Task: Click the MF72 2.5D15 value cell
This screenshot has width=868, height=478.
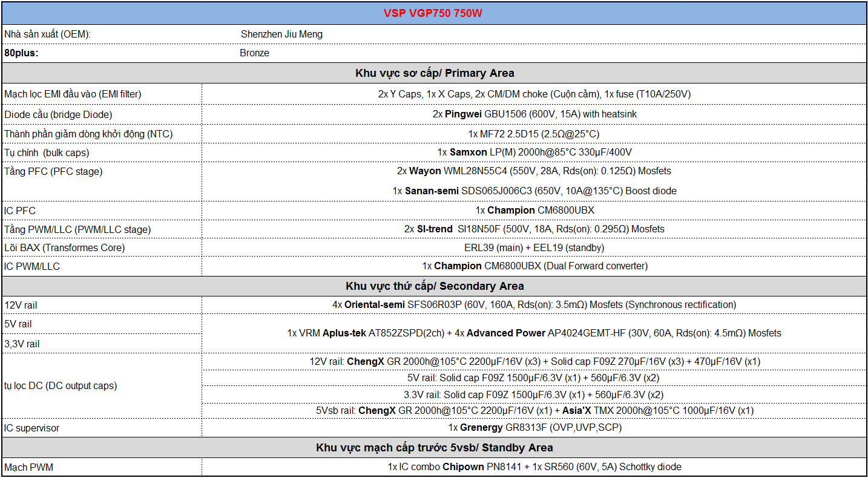Action: (x=534, y=134)
